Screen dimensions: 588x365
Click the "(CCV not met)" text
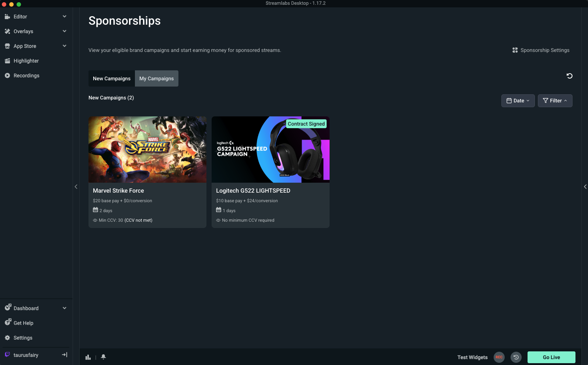pyautogui.click(x=139, y=220)
